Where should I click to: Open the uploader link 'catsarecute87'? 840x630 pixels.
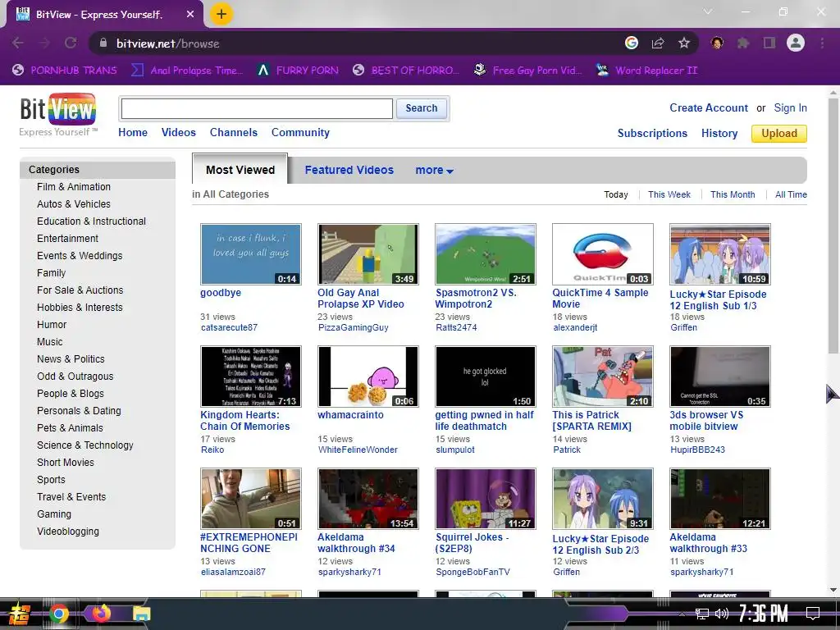tap(230, 327)
